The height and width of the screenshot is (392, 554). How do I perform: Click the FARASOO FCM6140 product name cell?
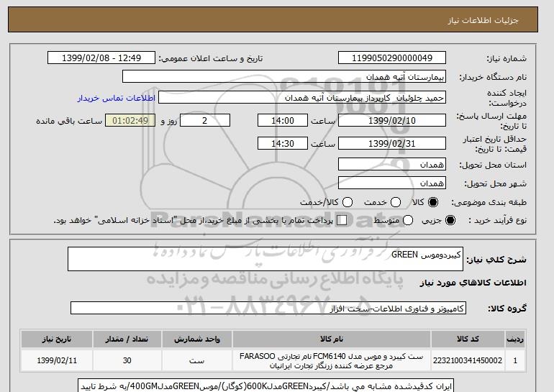(x=332, y=360)
